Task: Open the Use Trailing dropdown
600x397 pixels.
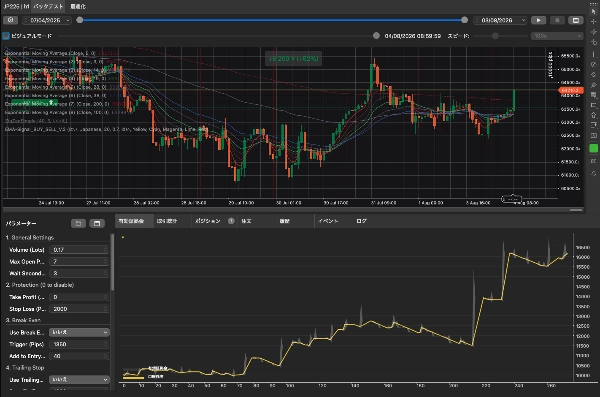Action: (79, 380)
